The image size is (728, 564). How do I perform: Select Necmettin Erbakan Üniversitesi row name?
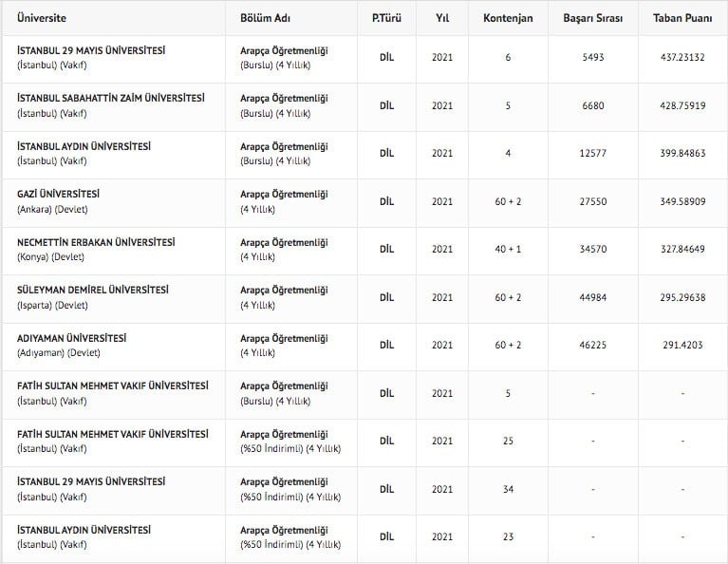(x=96, y=242)
